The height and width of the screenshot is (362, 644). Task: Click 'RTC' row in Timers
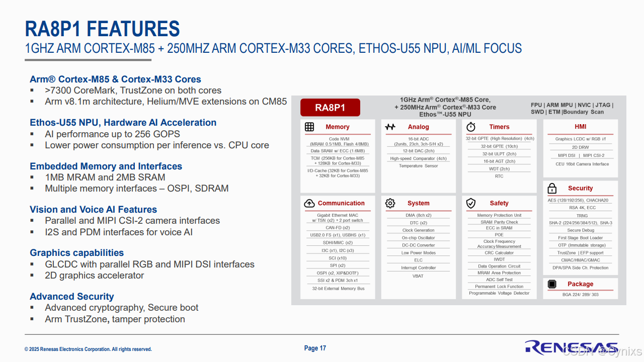pos(499,176)
